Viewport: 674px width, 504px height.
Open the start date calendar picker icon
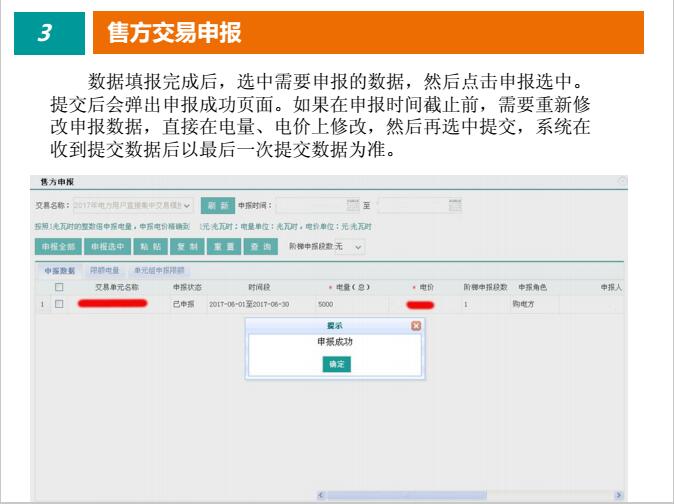pyautogui.click(x=352, y=205)
